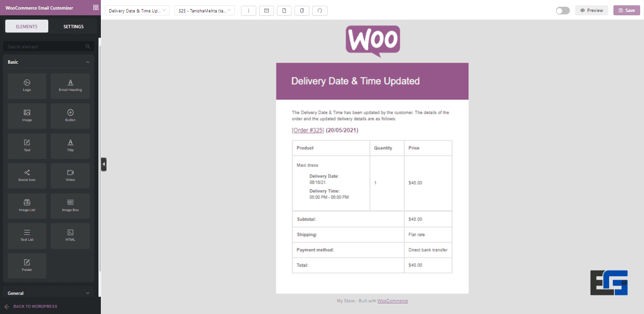Viewport: 644px width, 314px height.
Task: Open the Delivery Date & Time email template dropdown
Action: pyautogui.click(x=137, y=11)
